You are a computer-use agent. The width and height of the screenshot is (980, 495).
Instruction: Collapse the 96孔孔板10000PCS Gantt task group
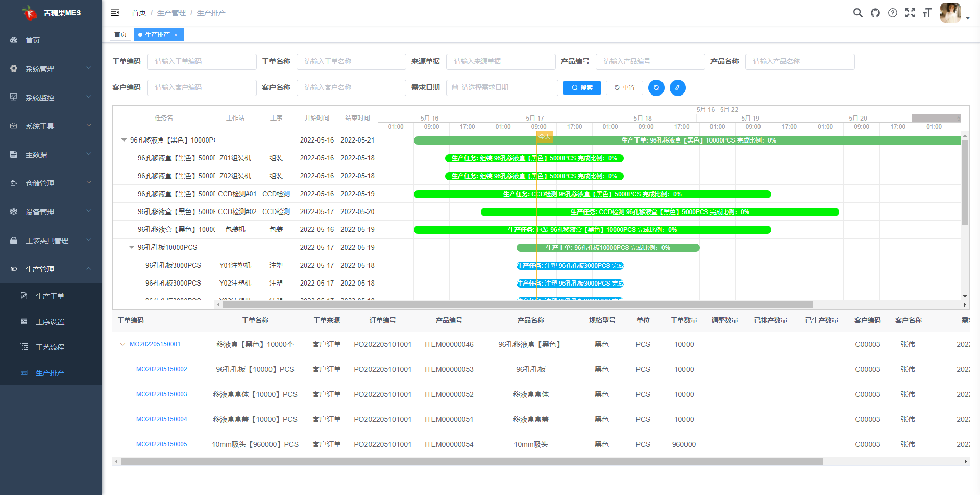(x=131, y=247)
